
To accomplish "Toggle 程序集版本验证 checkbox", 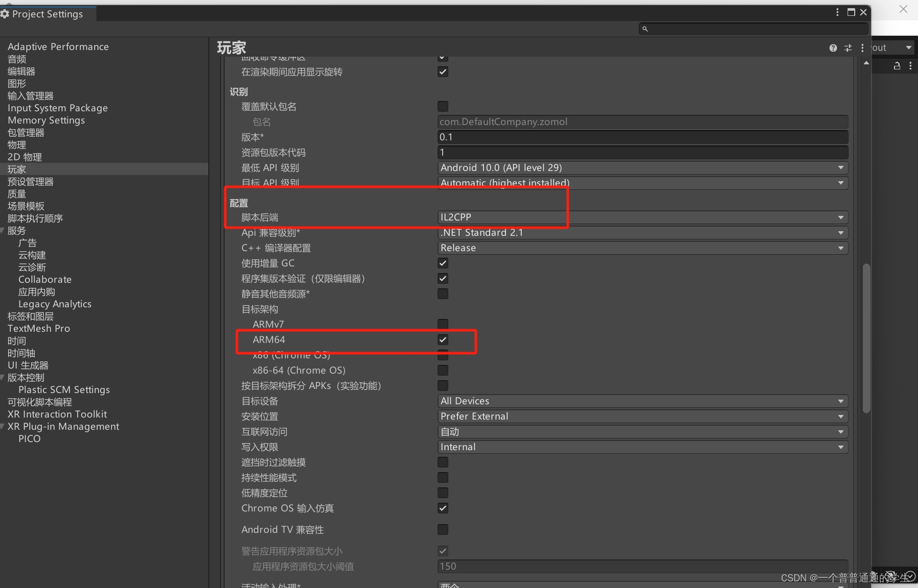I will pos(443,279).
